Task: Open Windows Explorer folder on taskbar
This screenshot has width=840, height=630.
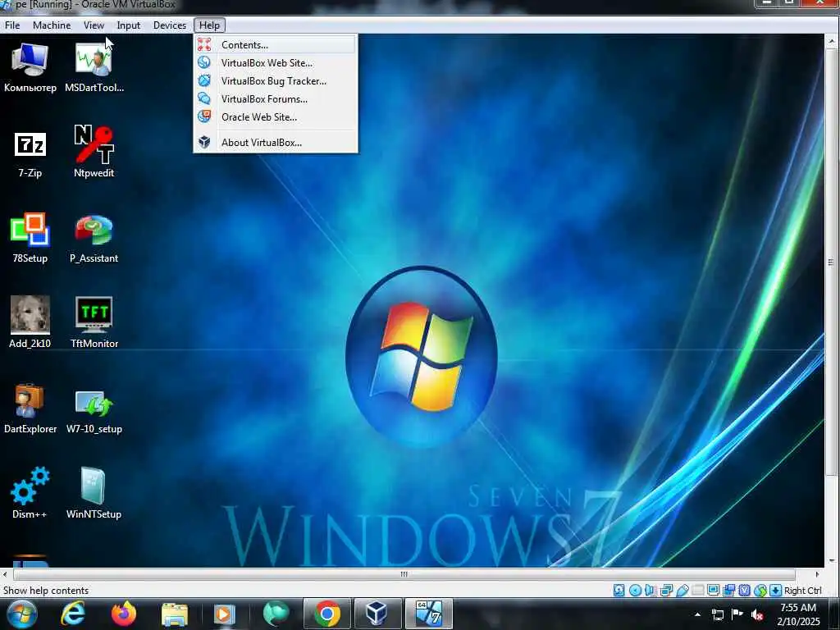Action: 175,614
